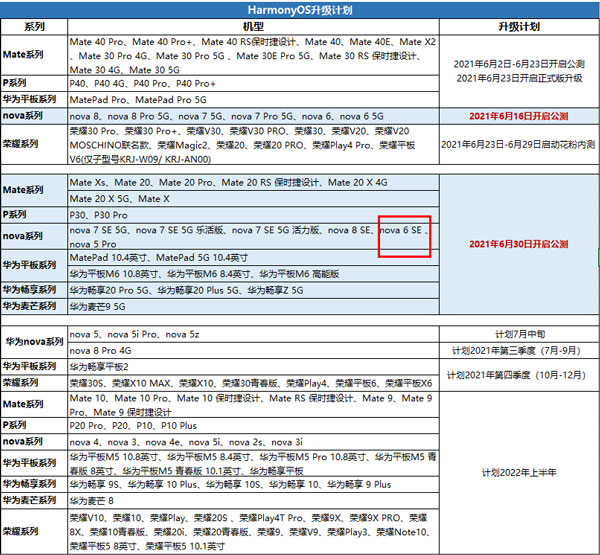Click 华为麦芒系列 label beside 麦芒9 5G row

point(34,306)
